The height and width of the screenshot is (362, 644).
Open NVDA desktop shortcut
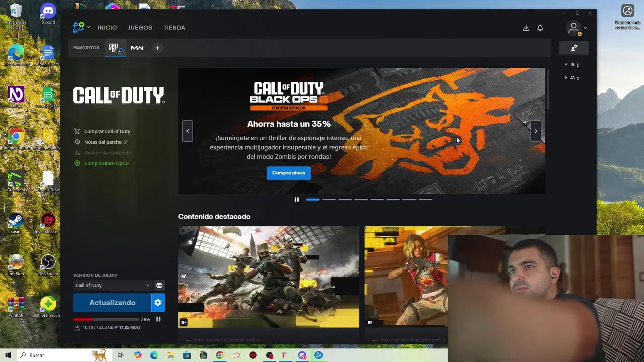tap(16, 98)
